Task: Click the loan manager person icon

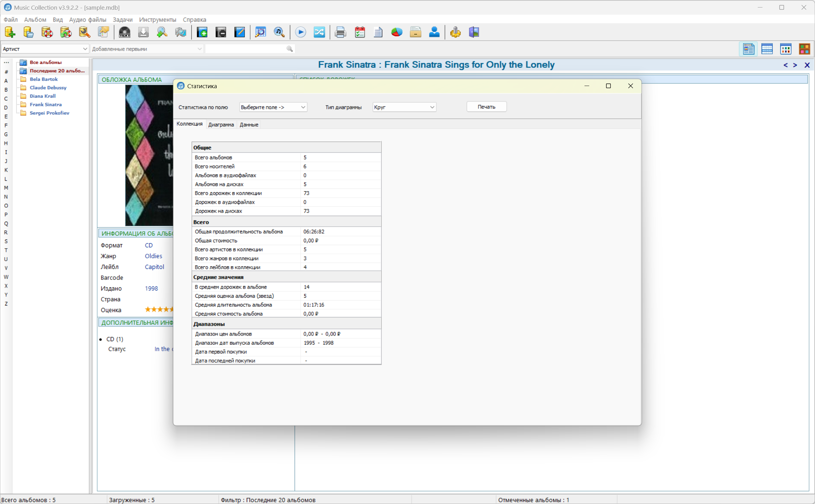Action: (434, 32)
